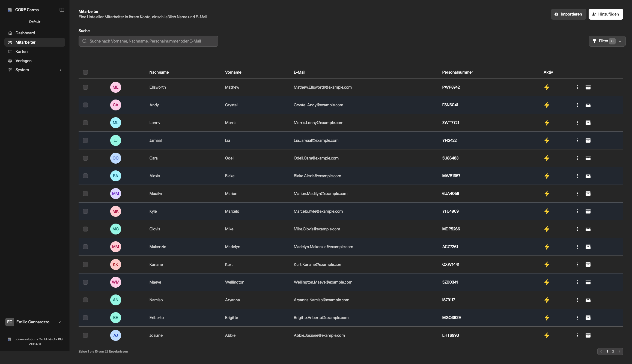Select the Karten icon in the sidebar

[10, 51]
